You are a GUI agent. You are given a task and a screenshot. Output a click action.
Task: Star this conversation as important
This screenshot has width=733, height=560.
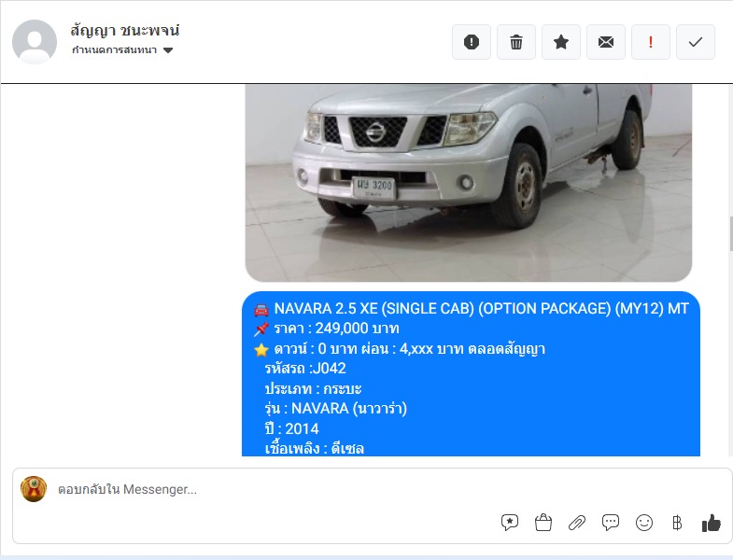[561, 42]
